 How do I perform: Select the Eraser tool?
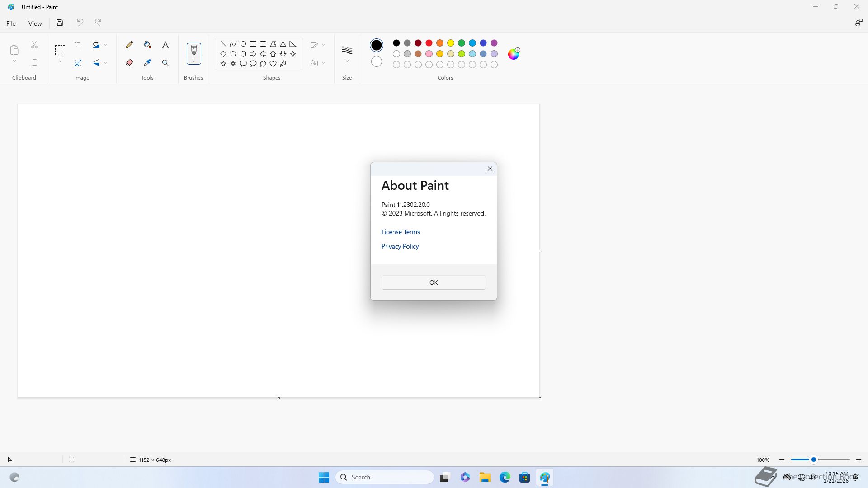click(129, 63)
